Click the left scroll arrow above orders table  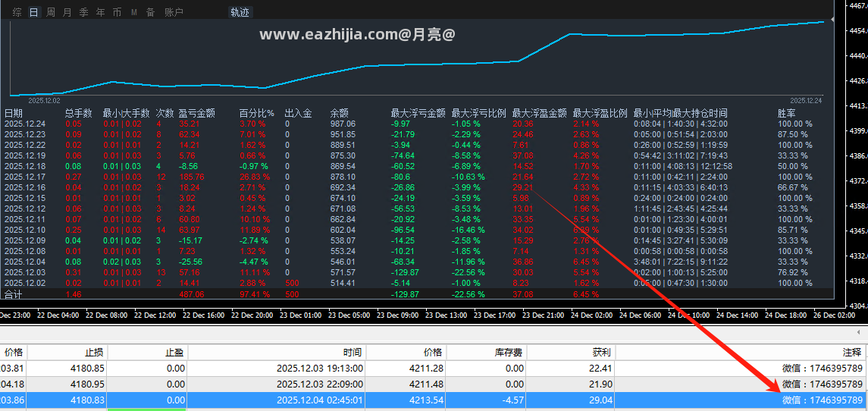(858, 332)
